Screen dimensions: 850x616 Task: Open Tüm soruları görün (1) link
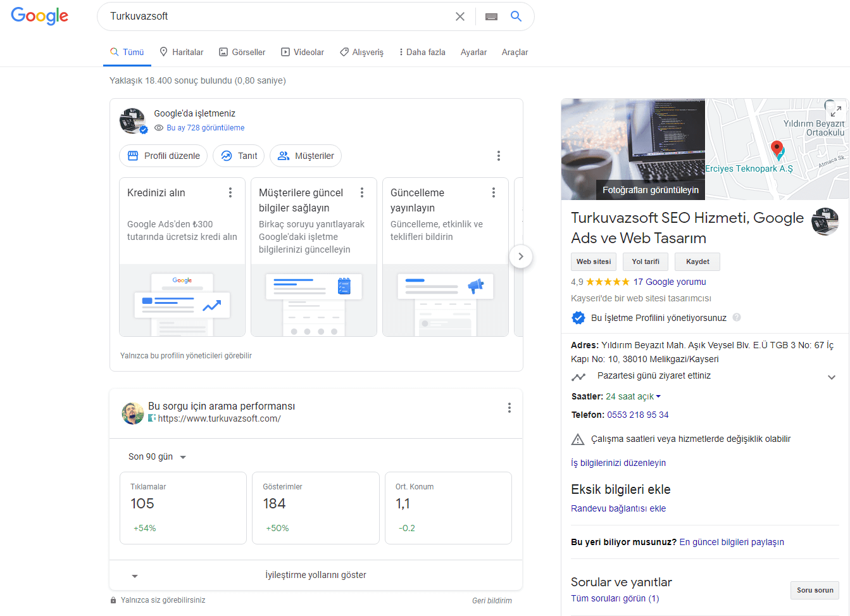tap(615, 598)
